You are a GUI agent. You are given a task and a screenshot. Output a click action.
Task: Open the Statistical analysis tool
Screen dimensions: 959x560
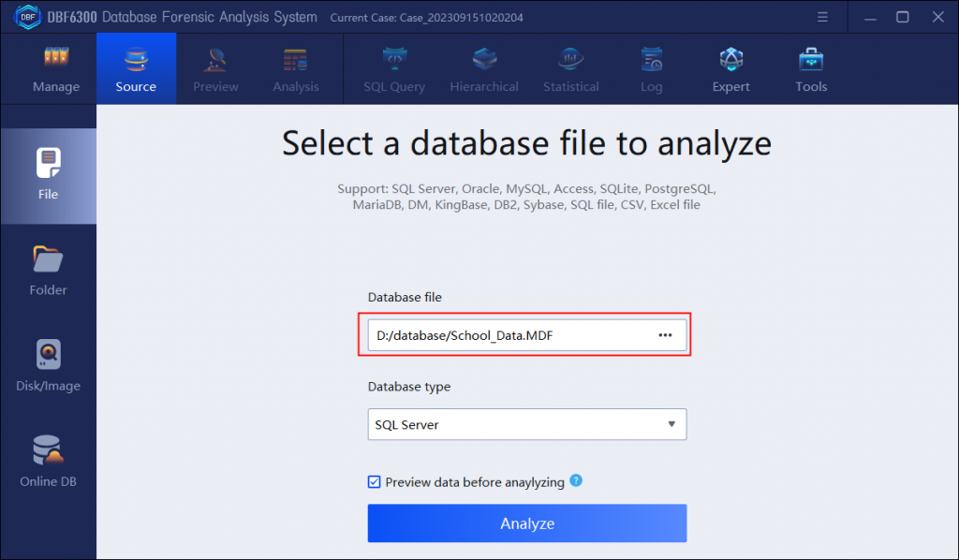[x=571, y=67]
